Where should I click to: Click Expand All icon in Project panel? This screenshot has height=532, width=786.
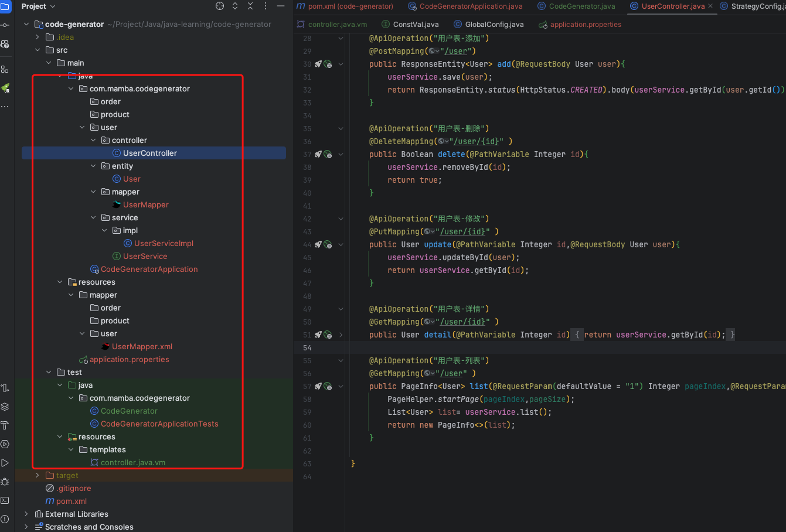(235, 6)
